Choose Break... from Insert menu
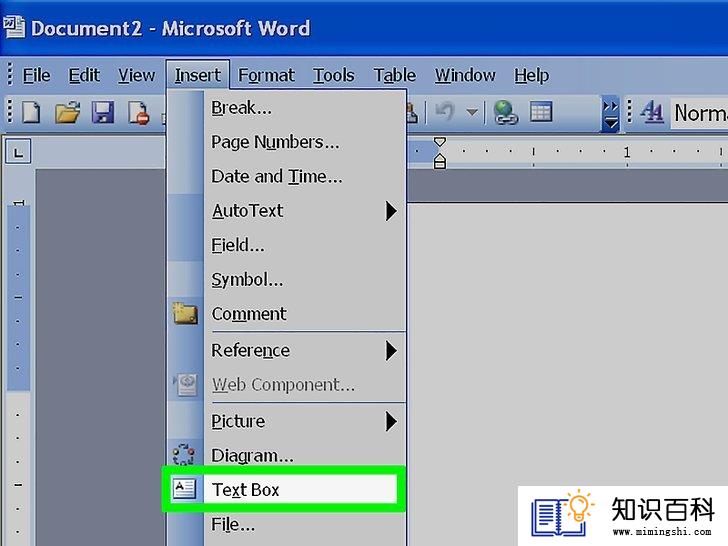This screenshot has width=728, height=546. 286,108
